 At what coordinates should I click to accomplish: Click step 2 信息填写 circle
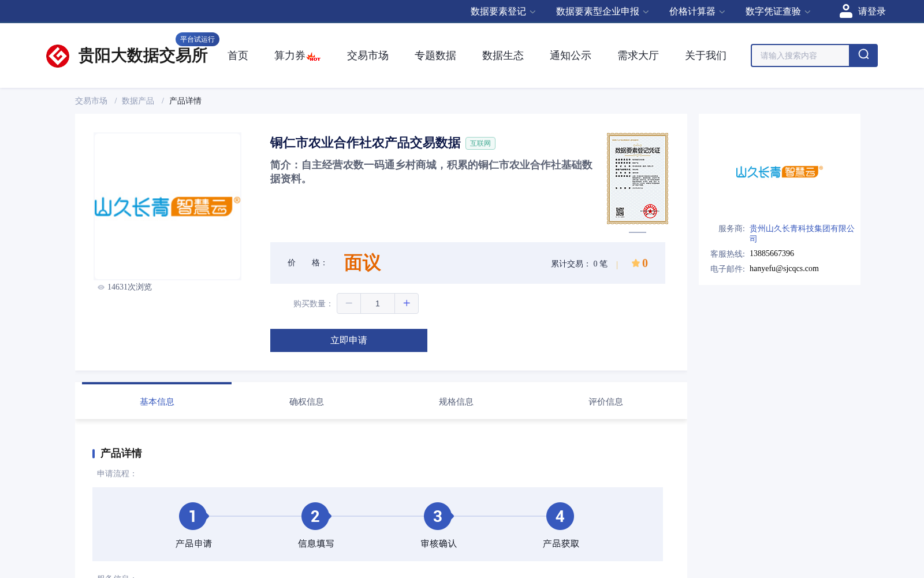click(x=315, y=516)
